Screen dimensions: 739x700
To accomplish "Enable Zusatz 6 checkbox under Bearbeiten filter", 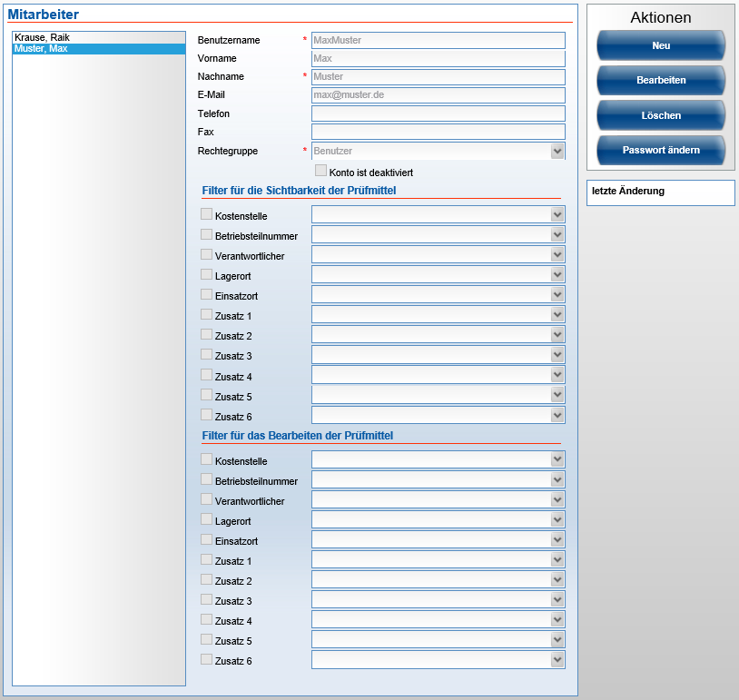I will pyautogui.click(x=206, y=659).
